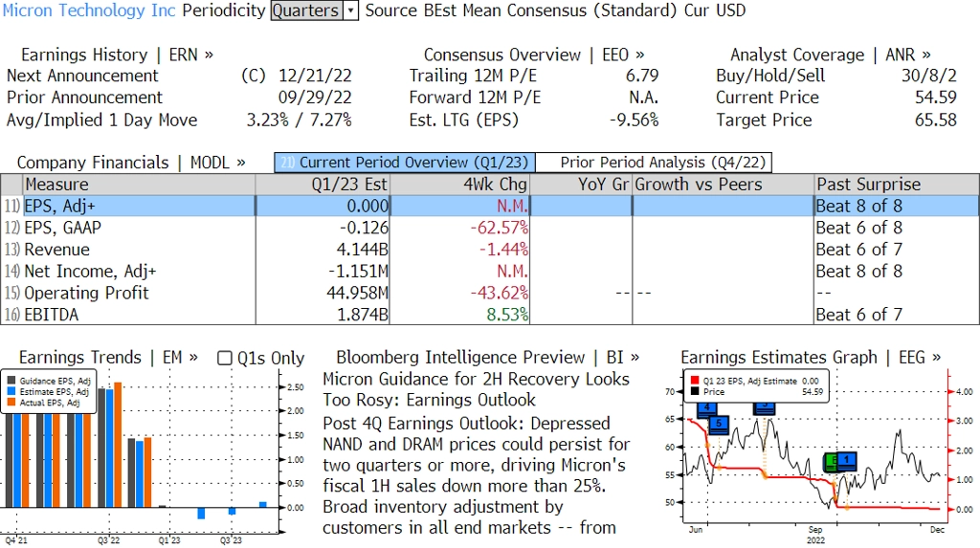Select the Revenue measure row
980x548 pixels.
point(490,250)
